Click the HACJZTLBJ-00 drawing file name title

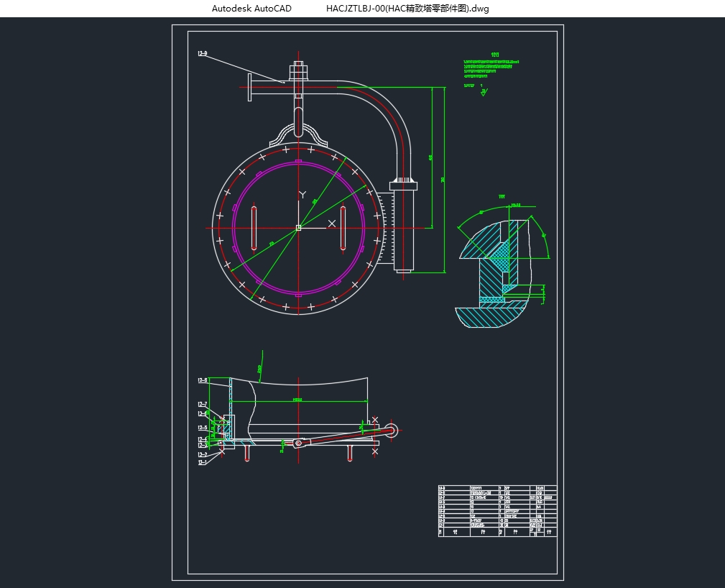407,9
